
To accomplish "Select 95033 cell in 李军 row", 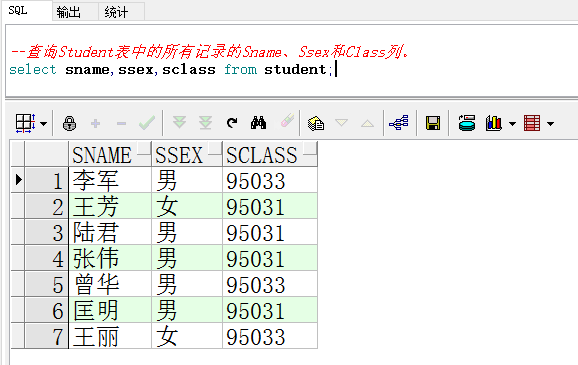I will coord(270,181).
